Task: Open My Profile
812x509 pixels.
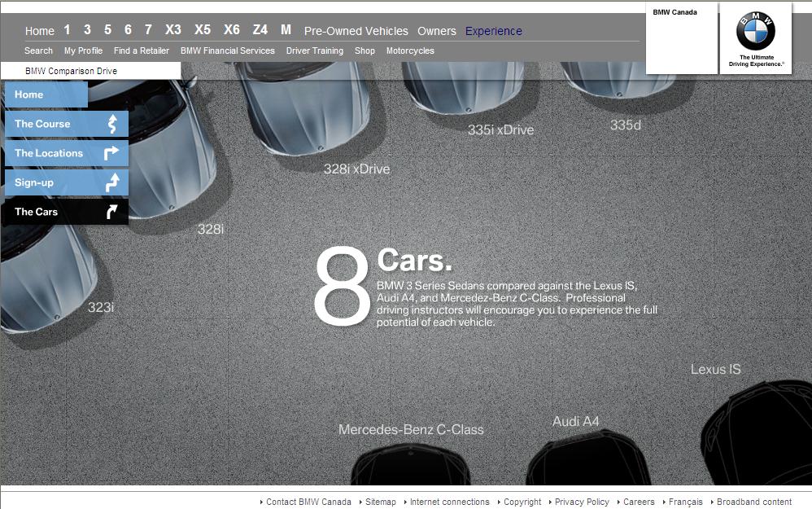Action: point(83,50)
